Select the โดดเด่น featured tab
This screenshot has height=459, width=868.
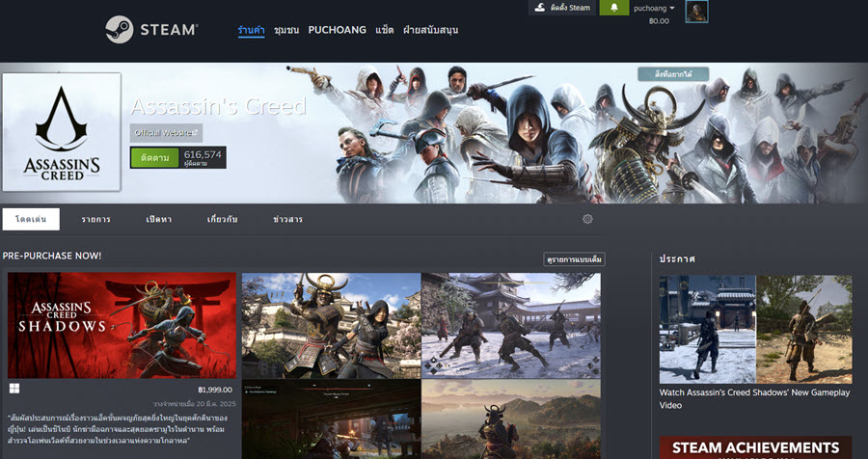pos(31,219)
